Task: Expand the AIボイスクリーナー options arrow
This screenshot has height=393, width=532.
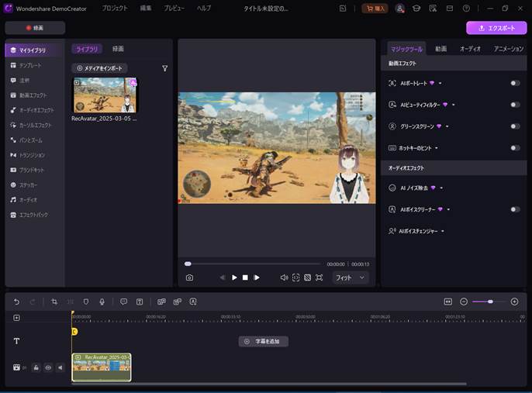Action: tap(448, 210)
